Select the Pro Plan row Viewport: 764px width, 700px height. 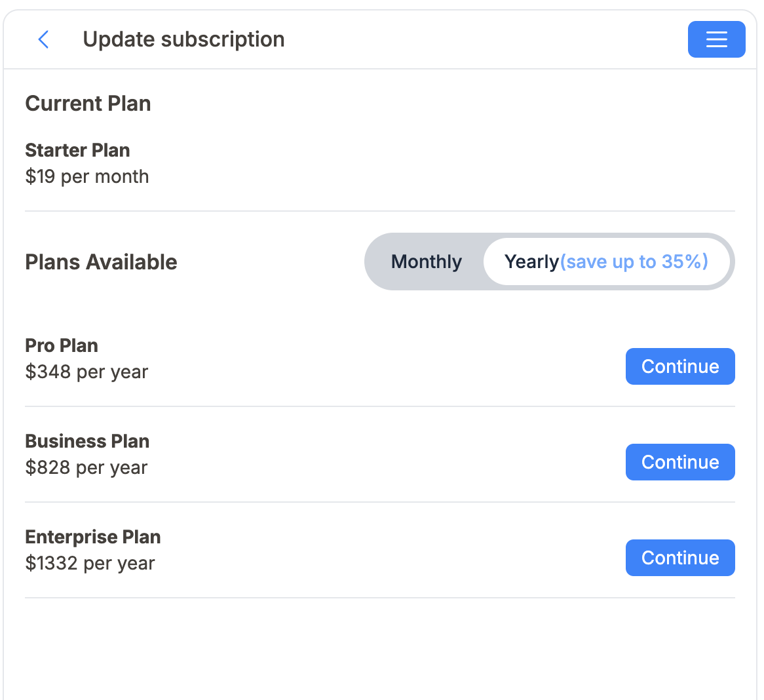pyautogui.click(x=61, y=345)
